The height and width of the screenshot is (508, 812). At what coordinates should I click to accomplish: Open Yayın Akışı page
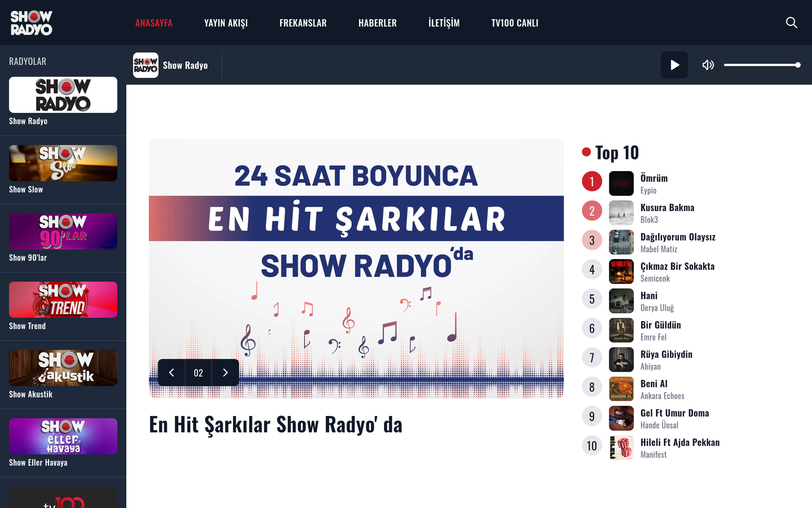point(226,23)
